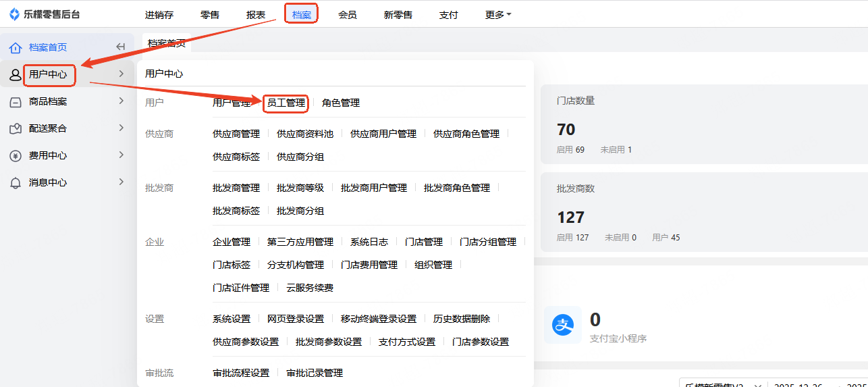The image size is (868, 387).
Task: Open 系统设置 link
Action: click(x=232, y=319)
